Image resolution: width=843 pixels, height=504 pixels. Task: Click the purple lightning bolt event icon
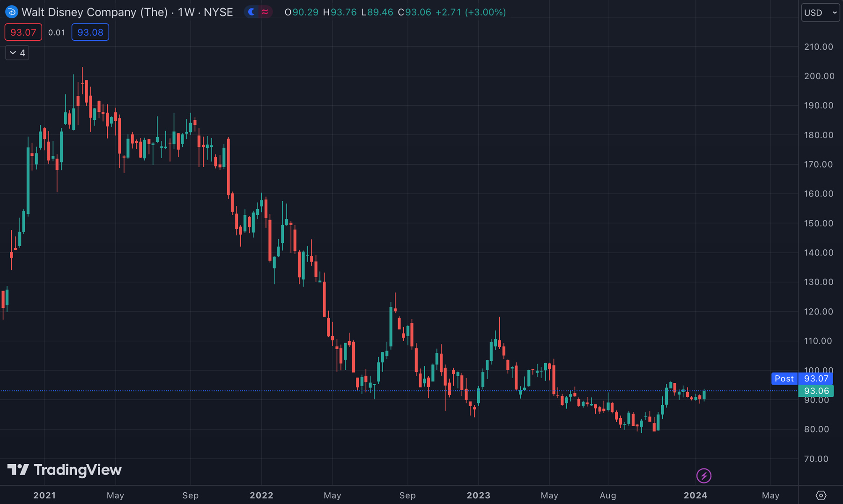pyautogui.click(x=703, y=476)
